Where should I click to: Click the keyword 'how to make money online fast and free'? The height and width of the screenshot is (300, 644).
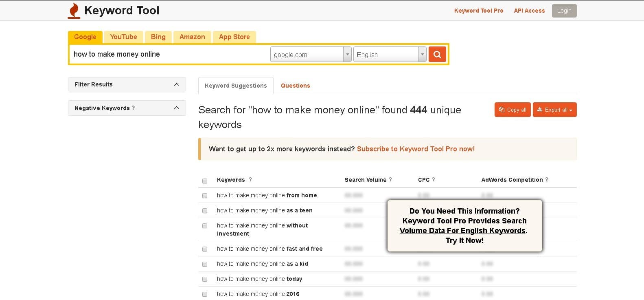tap(270, 249)
